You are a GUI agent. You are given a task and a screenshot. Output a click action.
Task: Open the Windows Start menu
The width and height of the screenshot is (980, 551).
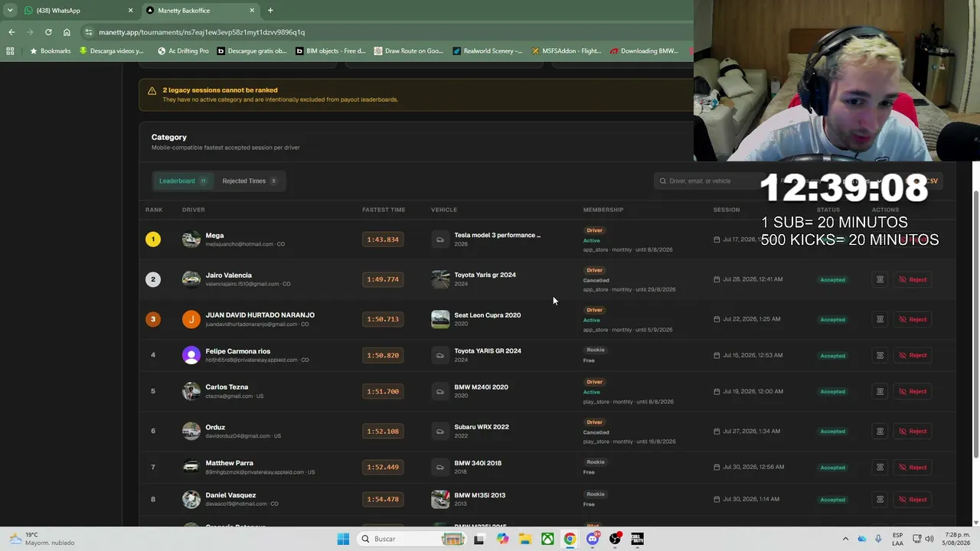[x=343, y=539]
